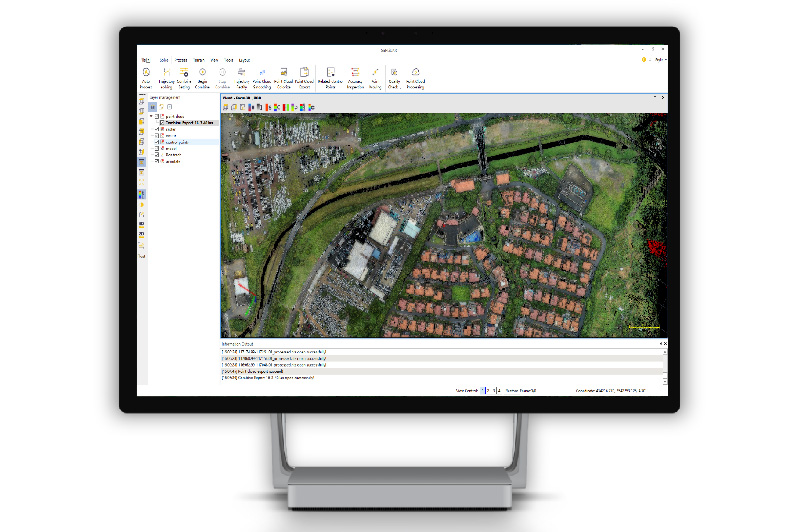Open the viewer pane dropdown arrow
Screen dimensions: 800x532
655,97
